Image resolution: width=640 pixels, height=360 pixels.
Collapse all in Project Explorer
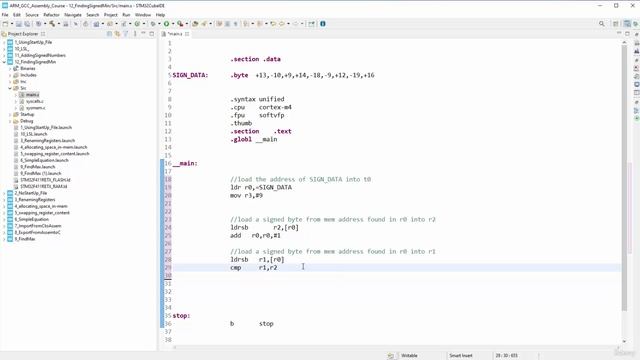coord(109,34)
